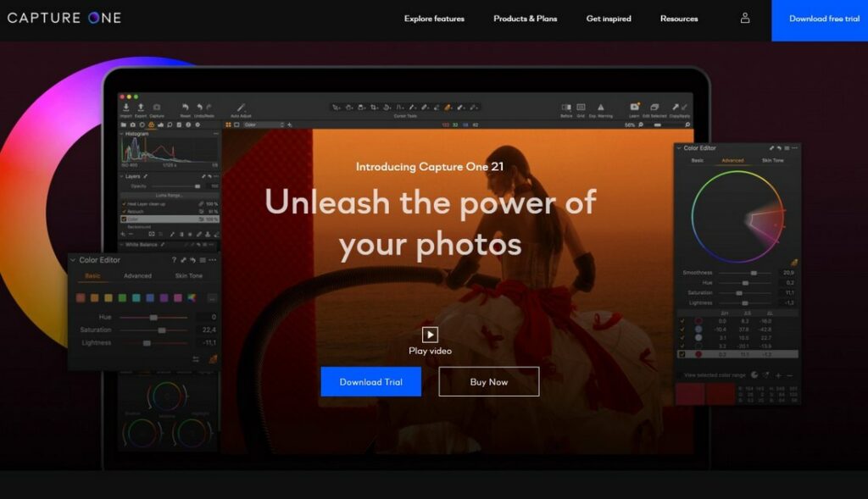Enable View selected color range checkbox
Screen dimensions: 868x499
[681, 375]
